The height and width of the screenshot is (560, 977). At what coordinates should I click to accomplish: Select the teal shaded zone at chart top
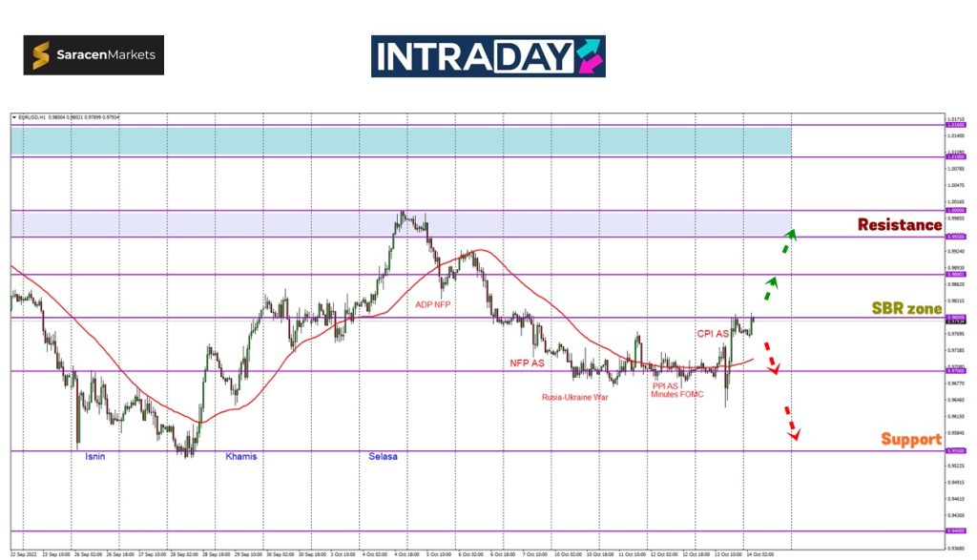click(x=401, y=140)
